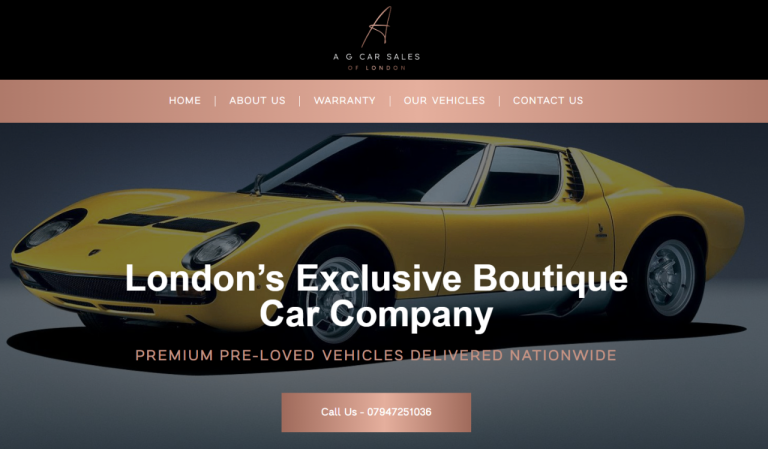Click the car's windshield in hero image
The width and height of the screenshot is (768, 449).
point(372,170)
